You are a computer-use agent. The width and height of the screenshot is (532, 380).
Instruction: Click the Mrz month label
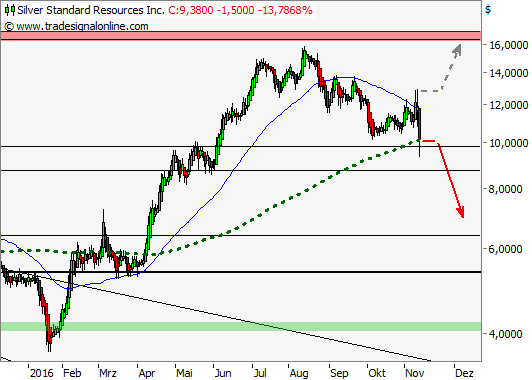108,373
